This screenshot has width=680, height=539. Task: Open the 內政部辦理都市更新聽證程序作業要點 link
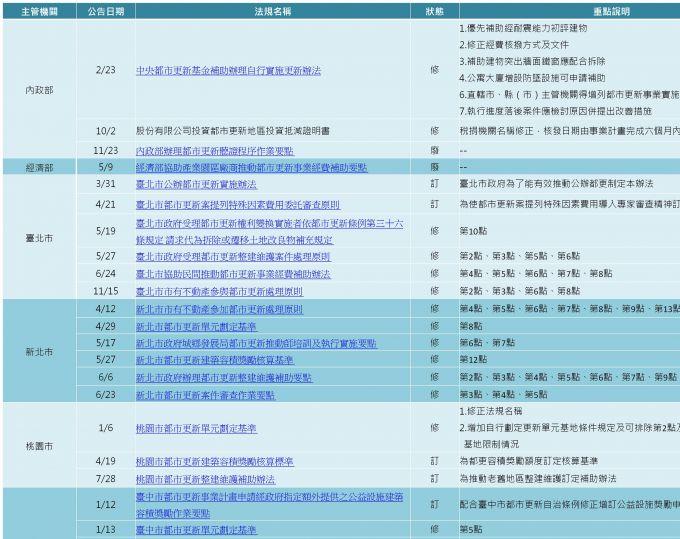(x=215, y=151)
